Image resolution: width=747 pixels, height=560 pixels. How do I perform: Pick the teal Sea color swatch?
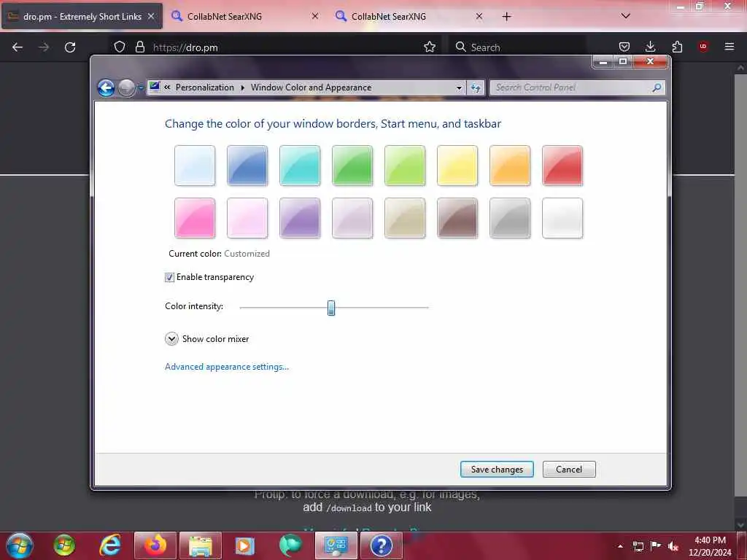300,166
